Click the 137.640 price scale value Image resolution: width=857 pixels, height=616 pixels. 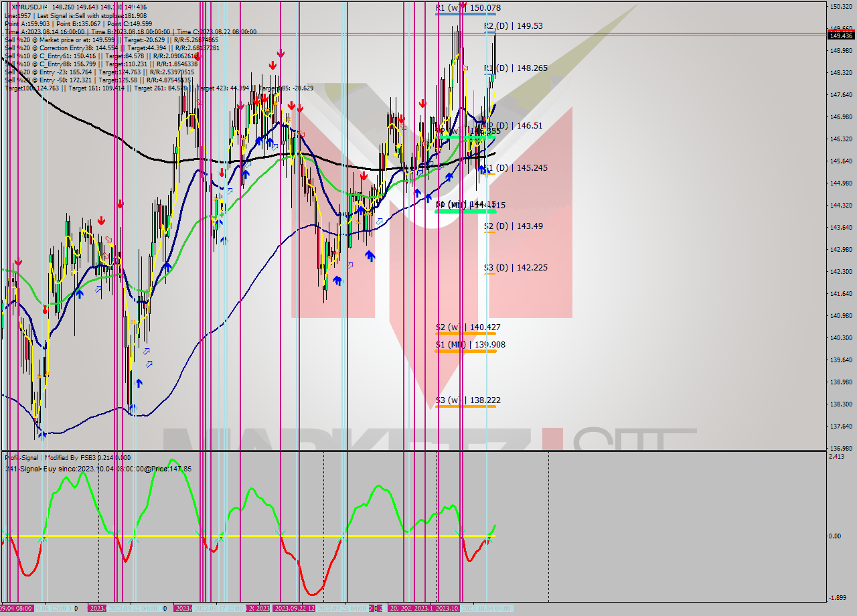pos(841,427)
